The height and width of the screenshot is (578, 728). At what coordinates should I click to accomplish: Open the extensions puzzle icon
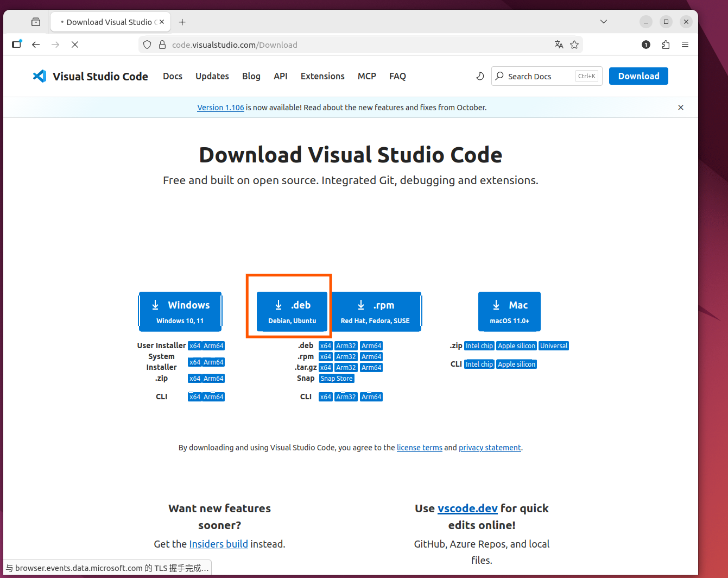point(666,45)
